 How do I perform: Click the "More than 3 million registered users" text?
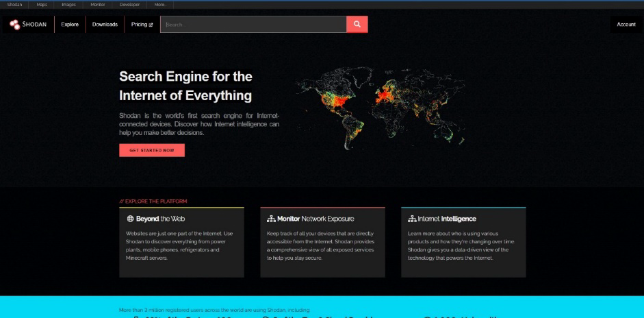(x=214, y=310)
